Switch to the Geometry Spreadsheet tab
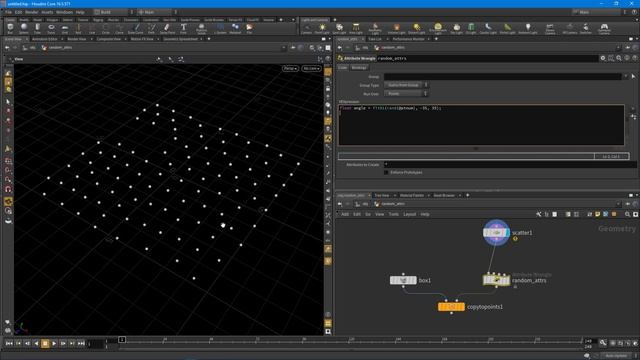The width and height of the screenshot is (640, 360). tap(180, 39)
